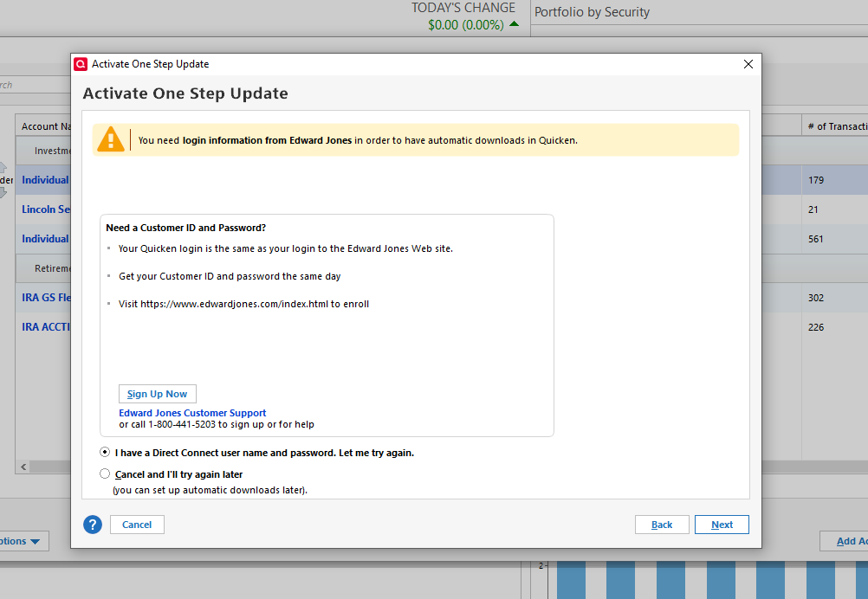Viewport: 868px width, 599px height.
Task: Click the '$0.00 (0.00%)' today's change value
Action: coord(465,25)
